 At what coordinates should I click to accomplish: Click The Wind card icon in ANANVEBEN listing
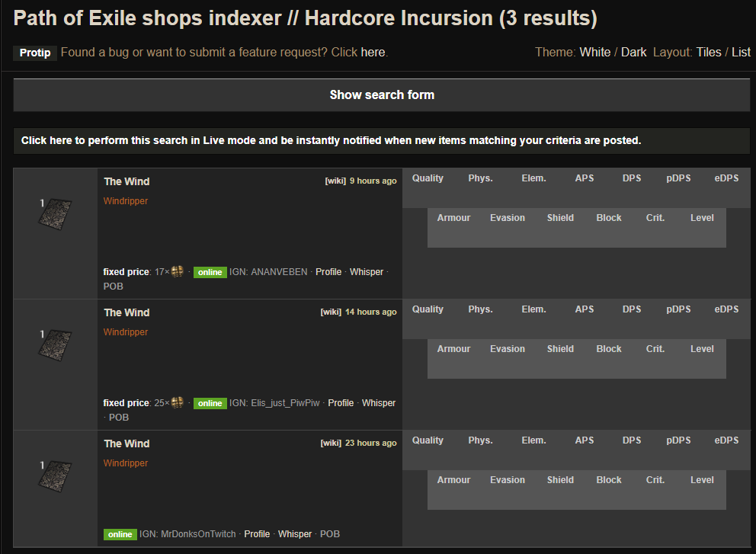(55, 214)
